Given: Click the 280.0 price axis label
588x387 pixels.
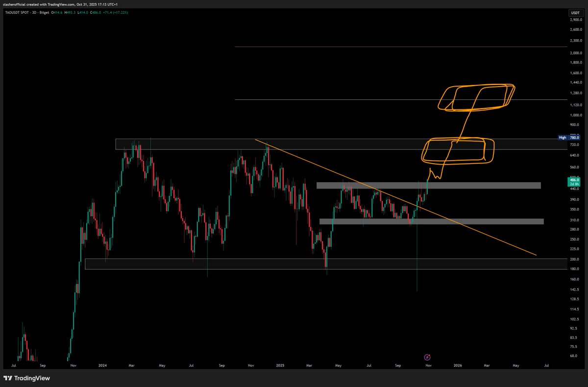Looking at the screenshot, I should [575, 229].
